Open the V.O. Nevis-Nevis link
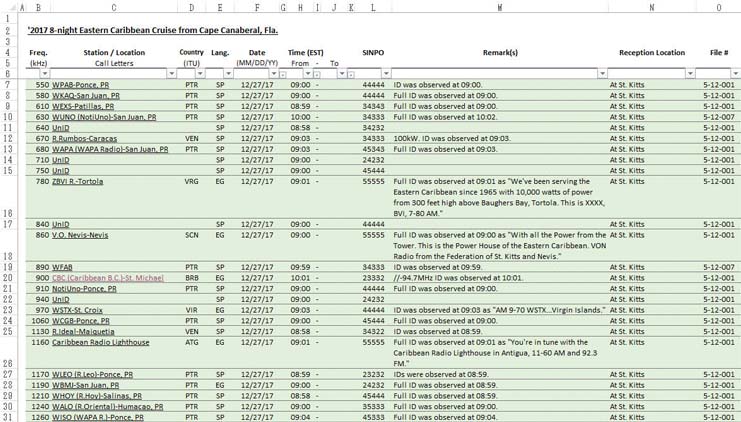This screenshot has height=422, width=741. tap(80, 235)
